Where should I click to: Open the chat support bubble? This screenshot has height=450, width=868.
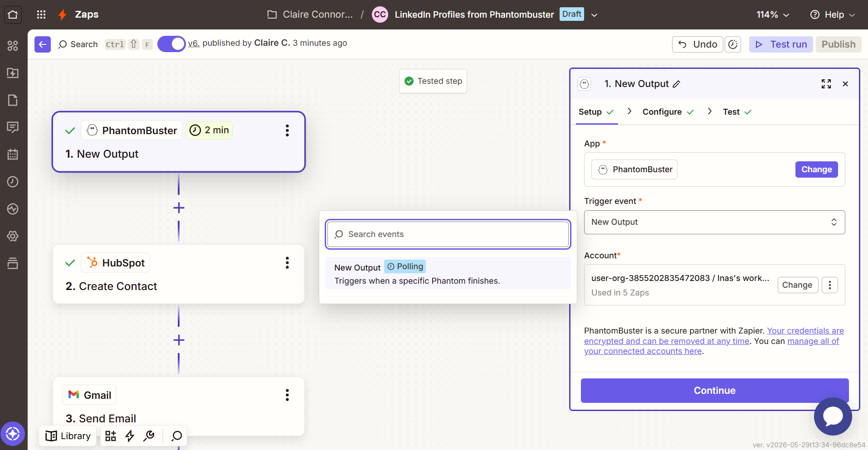tap(833, 416)
